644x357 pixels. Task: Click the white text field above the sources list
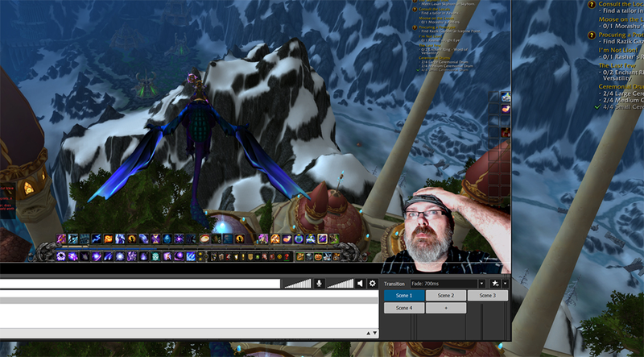point(140,284)
